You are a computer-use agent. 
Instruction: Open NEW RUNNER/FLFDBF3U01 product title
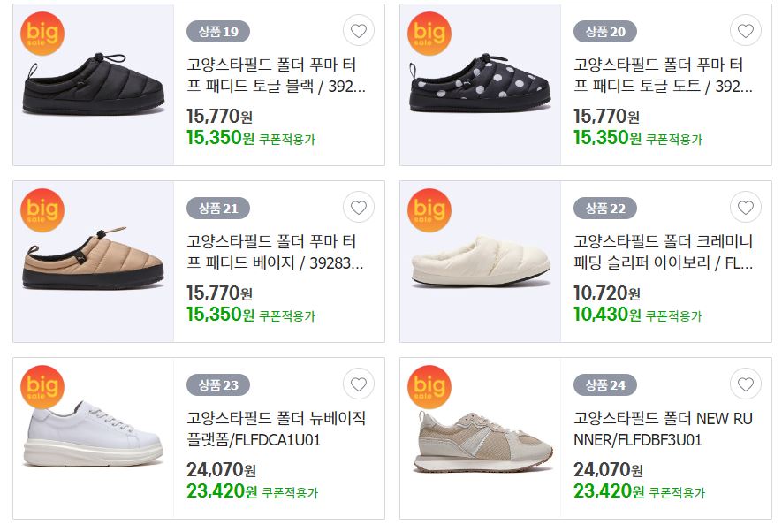point(664,429)
